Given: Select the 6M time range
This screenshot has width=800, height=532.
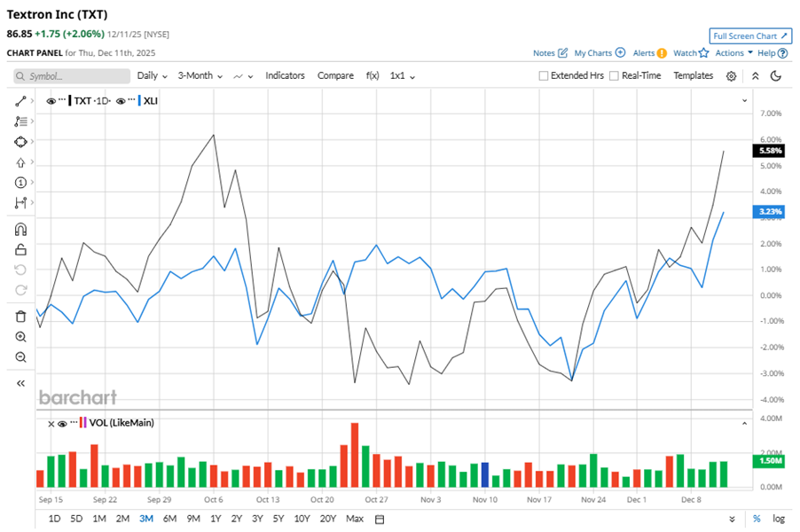Looking at the screenshot, I should [x=169, y=519].
